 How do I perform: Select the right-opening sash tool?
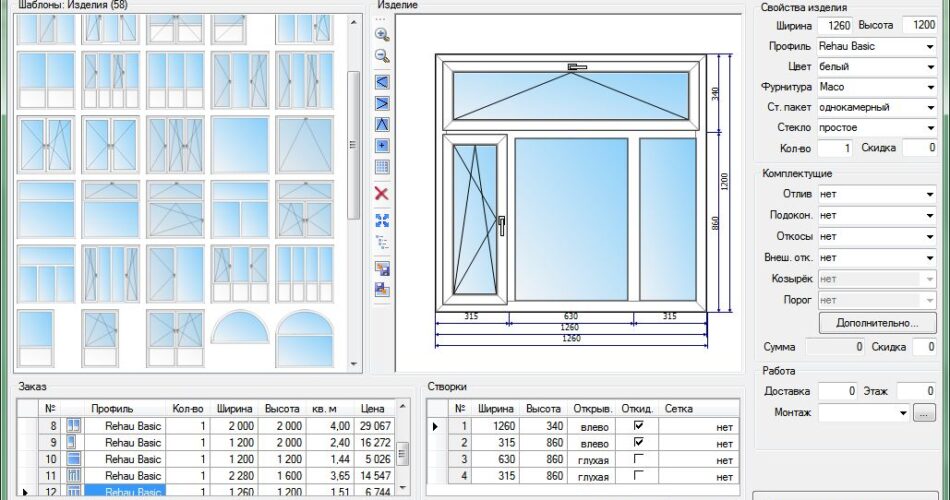click(381, 104)
